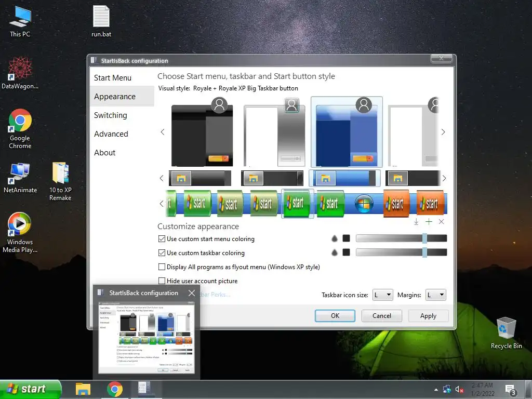Select the NetAnimate desktop shortcut

[x=20, y=178]
